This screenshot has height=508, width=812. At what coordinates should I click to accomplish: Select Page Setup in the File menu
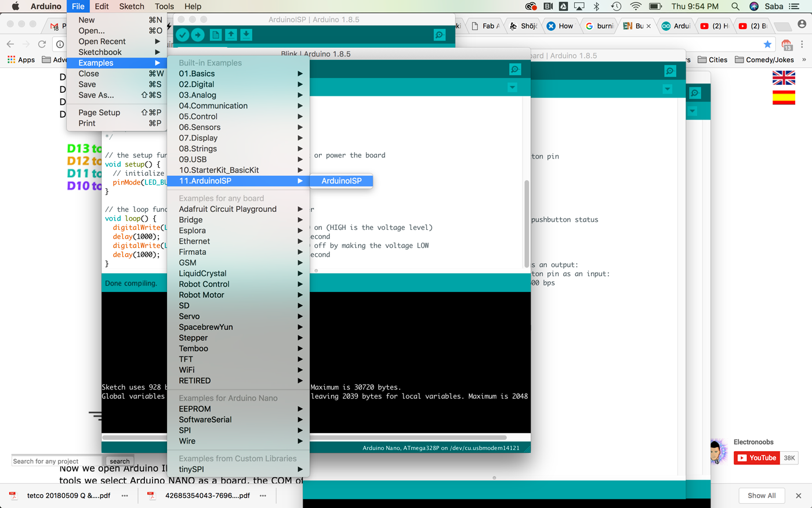pos(117,113)
